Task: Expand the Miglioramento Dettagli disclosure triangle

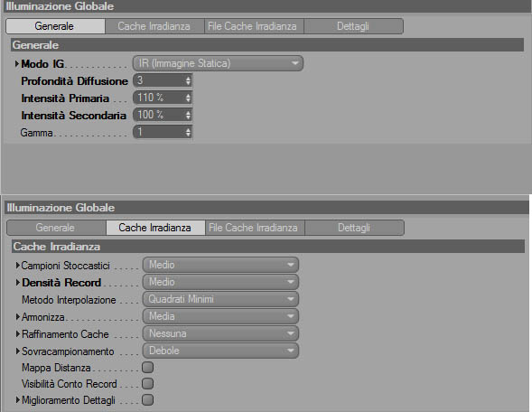Action: [17, 399]
